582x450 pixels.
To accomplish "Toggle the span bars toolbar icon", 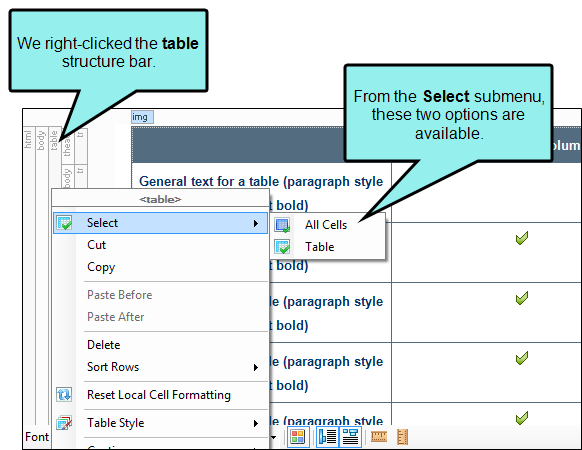I will (350, 437).
